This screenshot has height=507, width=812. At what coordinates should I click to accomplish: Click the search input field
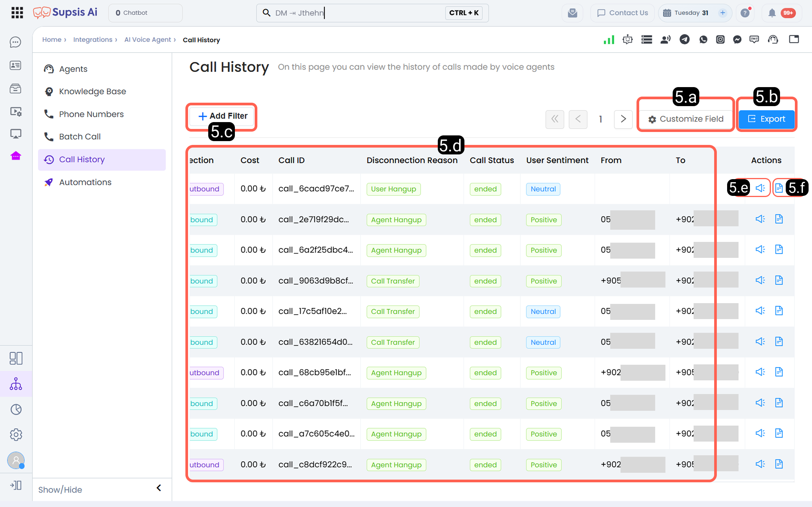click(372, 13)
